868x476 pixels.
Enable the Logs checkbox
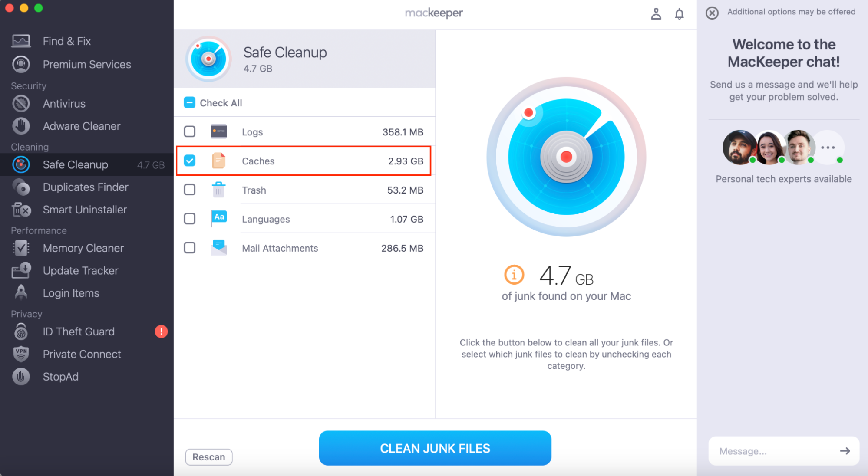point(189,131)
